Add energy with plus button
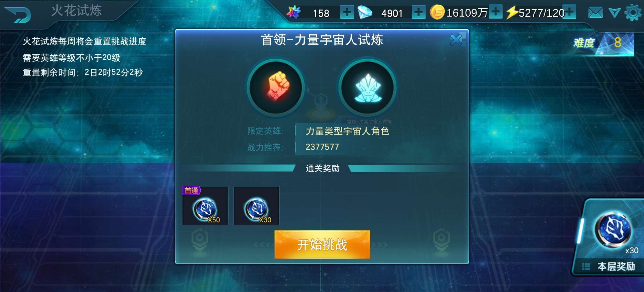The image size is (644, 292). click(x=569, y=12)
